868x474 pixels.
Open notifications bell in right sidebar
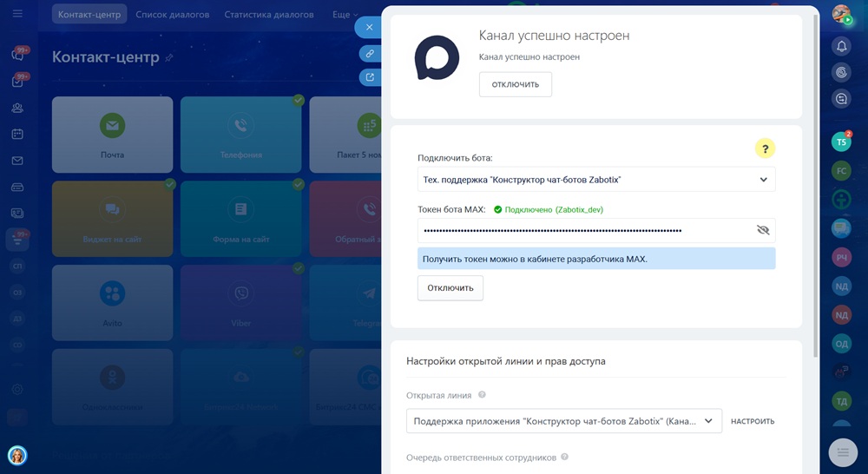coord(841,46)
